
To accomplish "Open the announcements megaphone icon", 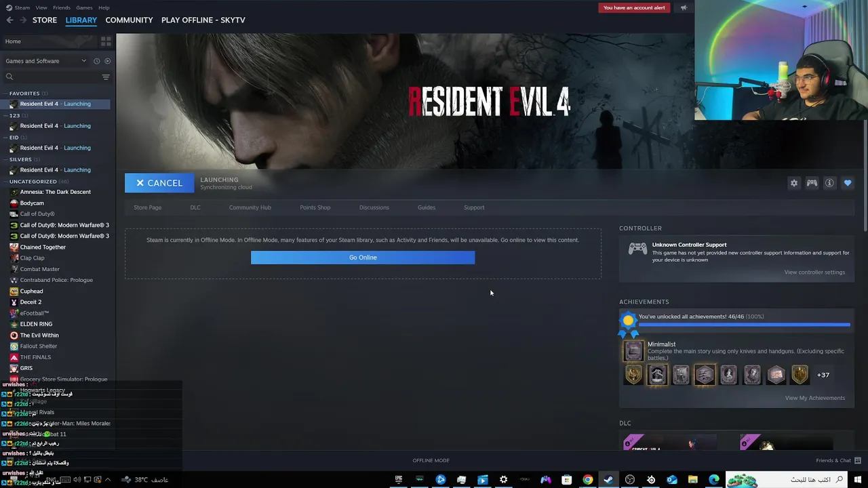I will [684, 7].
